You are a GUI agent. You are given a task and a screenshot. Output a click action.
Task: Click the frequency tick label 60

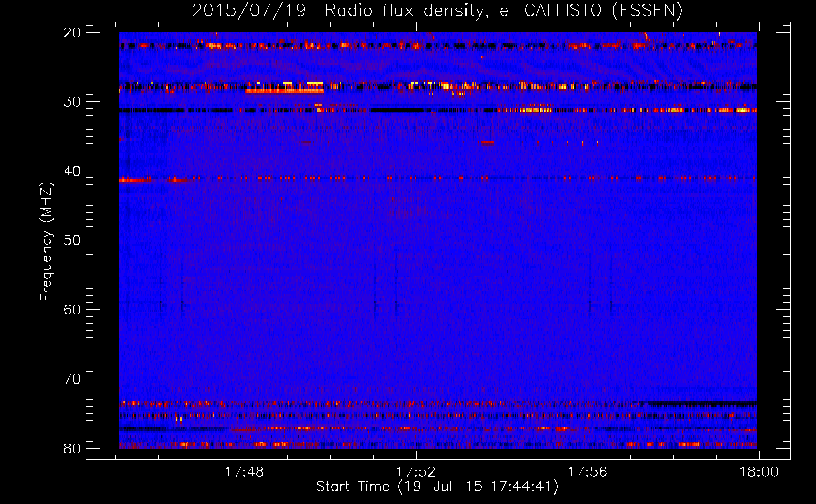73,309
